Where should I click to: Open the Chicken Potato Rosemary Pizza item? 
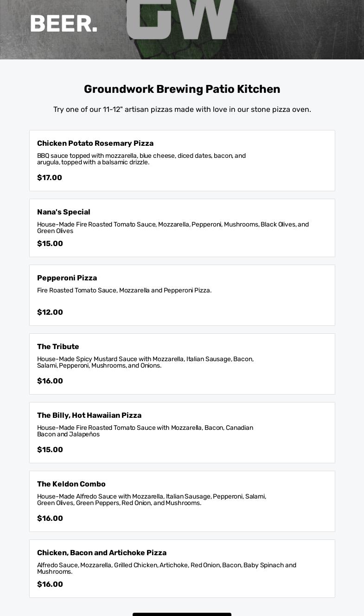(95, 143)
